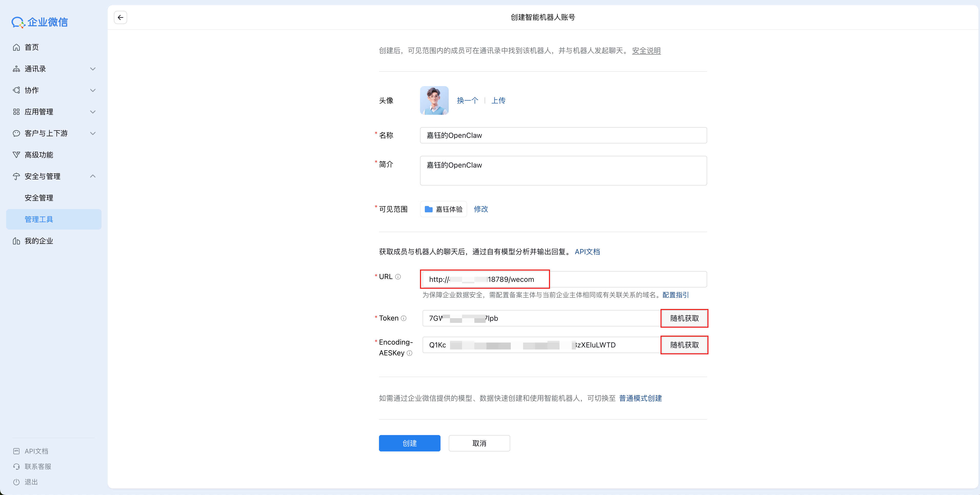Screen dimensions: 980x495
Task: Open the 普通模式创建 link
Action: (640, 398)
